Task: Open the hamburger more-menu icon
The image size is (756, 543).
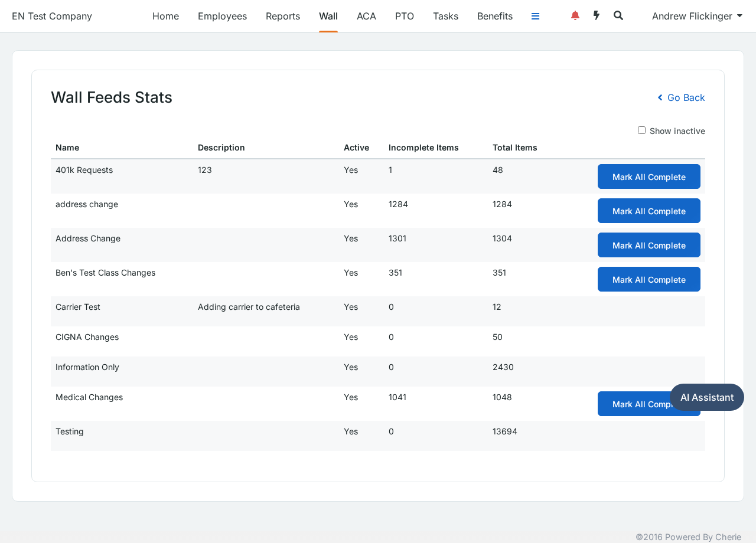Action: pyautogui.click(x=535, y=16)
